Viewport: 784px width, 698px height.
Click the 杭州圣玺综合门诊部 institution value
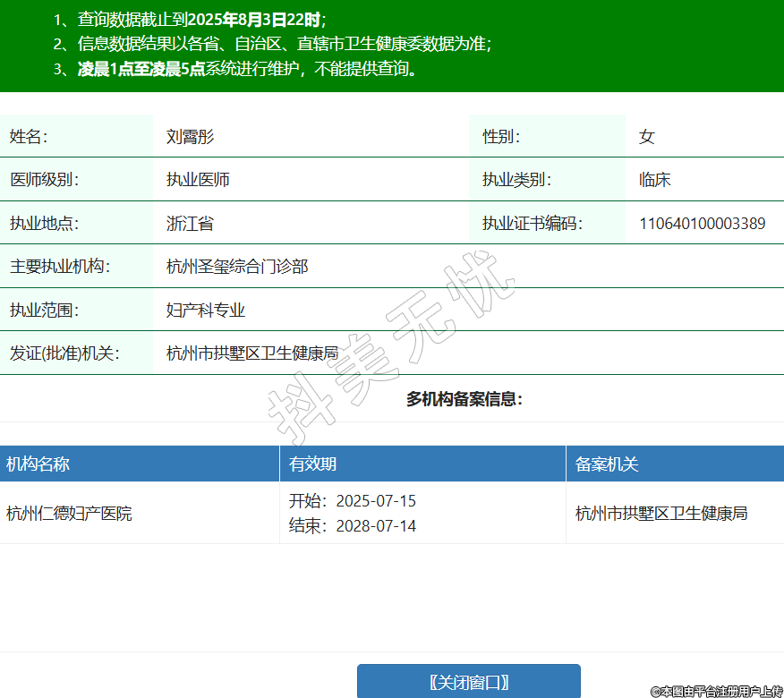click(237, 267)
